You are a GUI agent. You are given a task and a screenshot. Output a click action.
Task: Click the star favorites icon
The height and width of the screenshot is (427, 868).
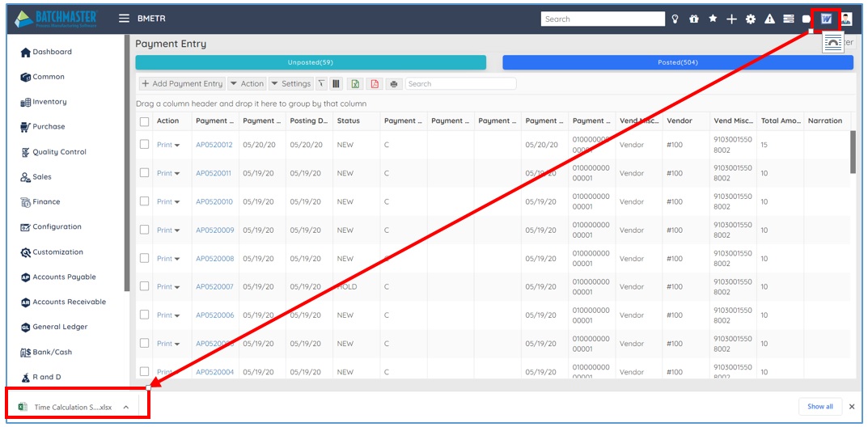point(713,19)
